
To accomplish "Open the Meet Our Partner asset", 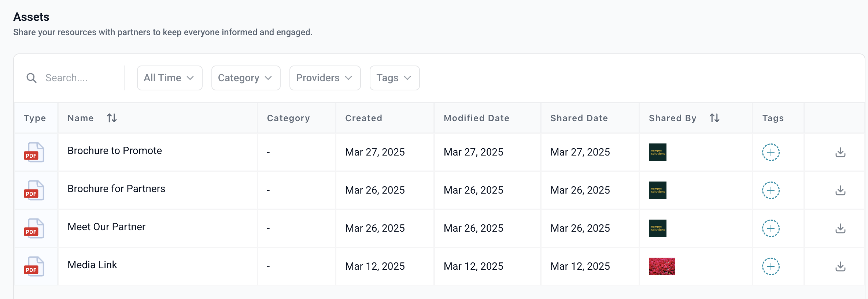I will [106, 227].
